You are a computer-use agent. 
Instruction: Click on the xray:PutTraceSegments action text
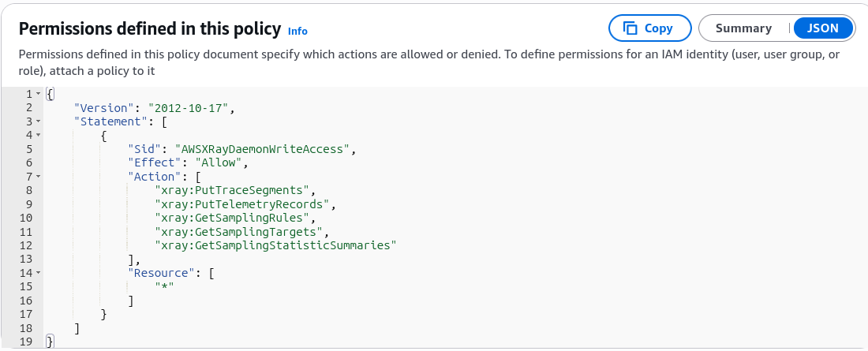[x=233, y=190]
